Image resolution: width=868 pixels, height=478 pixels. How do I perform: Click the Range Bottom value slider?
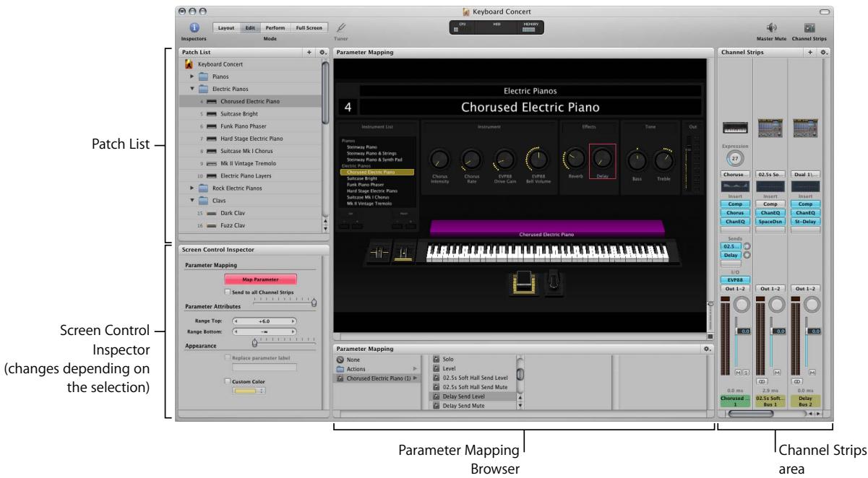(264, 331)
